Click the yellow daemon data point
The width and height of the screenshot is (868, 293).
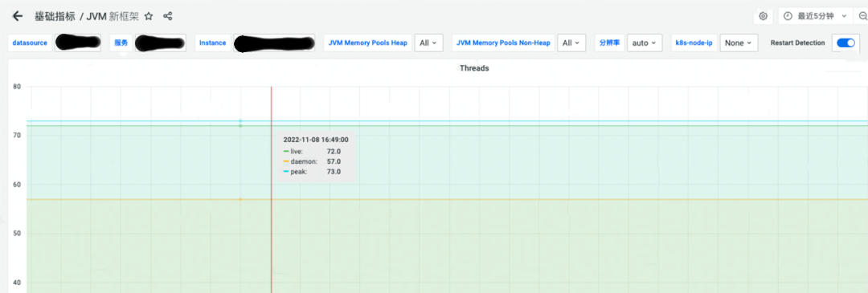point(240,199)
